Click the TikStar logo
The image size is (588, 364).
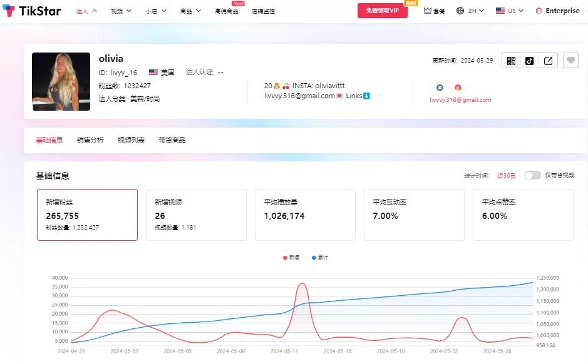(x=31, y=11)
